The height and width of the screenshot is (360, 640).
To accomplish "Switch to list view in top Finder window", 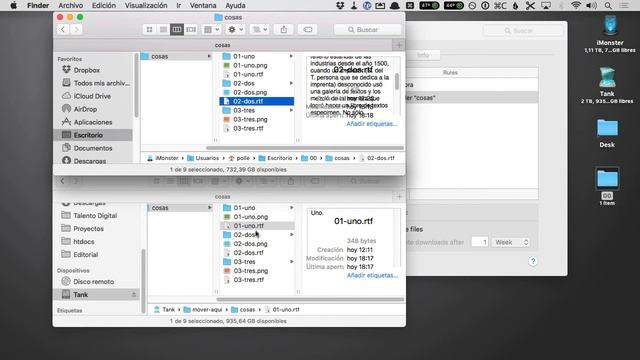I will [x=163, y=29].
